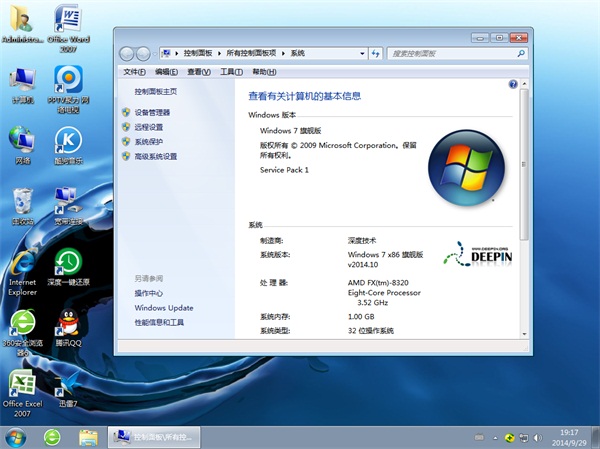Open 系统保护 (System protection) link
600x449 pixels.
(x=148, y=142)
